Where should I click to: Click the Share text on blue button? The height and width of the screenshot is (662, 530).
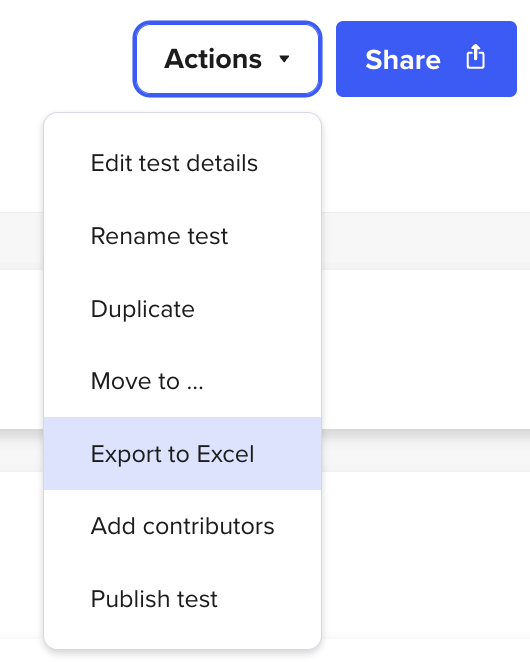pyautogui.click(x=403, y=59)
